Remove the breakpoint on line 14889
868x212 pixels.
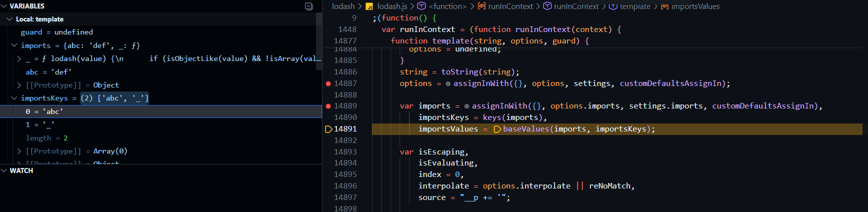(x=328, y=106)
